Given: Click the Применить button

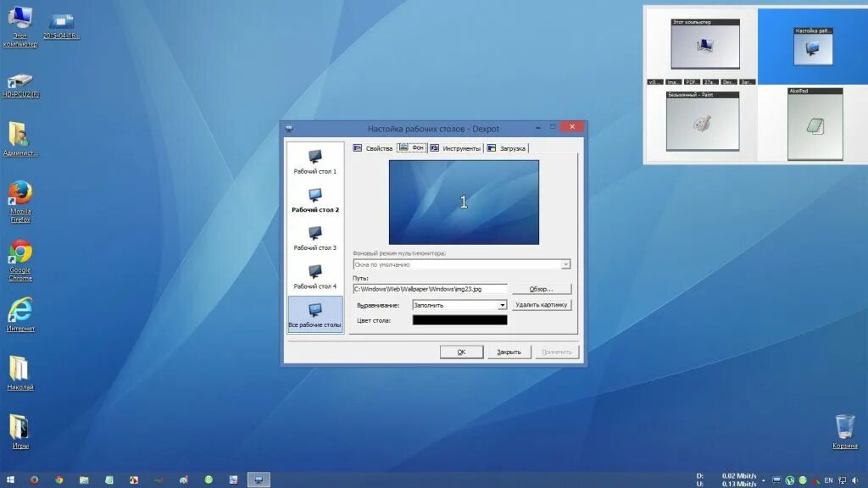Looking at the screenshot, I should click(556, 352).
